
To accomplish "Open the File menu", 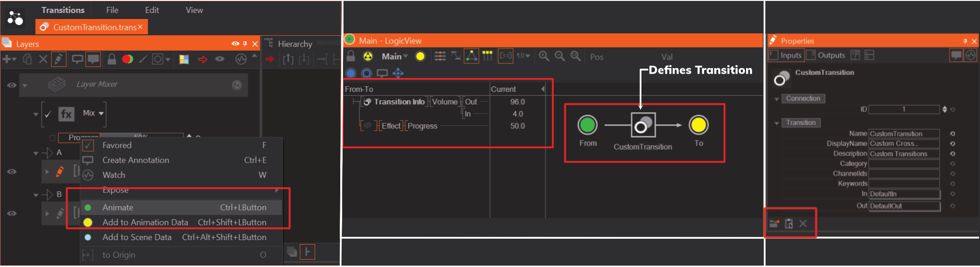I will coord(112,10).
